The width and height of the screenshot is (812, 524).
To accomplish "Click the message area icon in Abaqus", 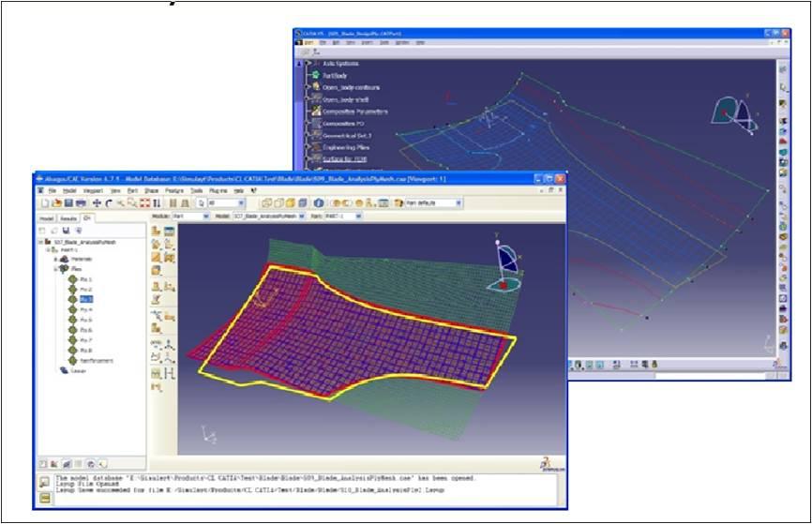I will pos(45,483).
